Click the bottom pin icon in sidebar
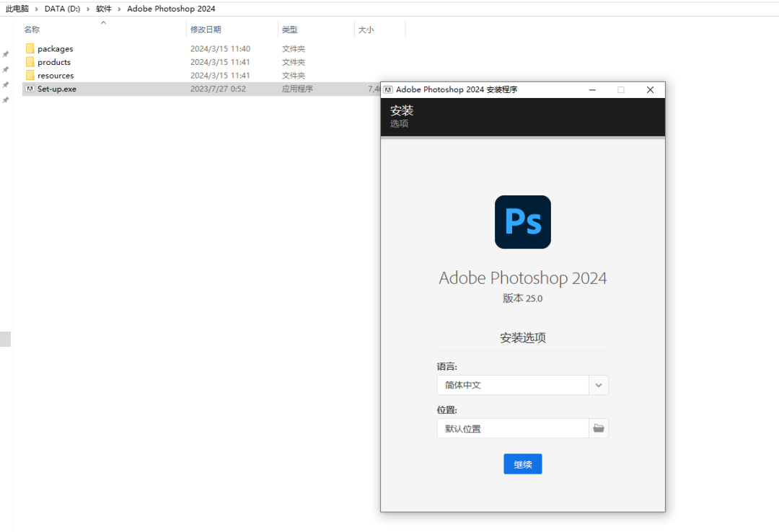Viewport: 779px width, 532px height. pyautogui.click(x=6, y=100)
